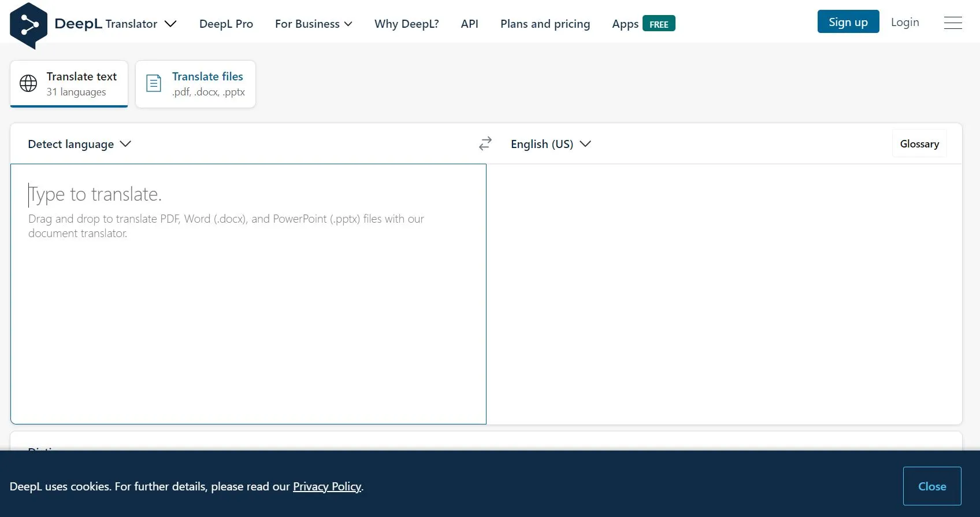Viewport: 980px width, 517px height.
Task: Click the '31 languages' text
Action: click(x=76, y=92)
